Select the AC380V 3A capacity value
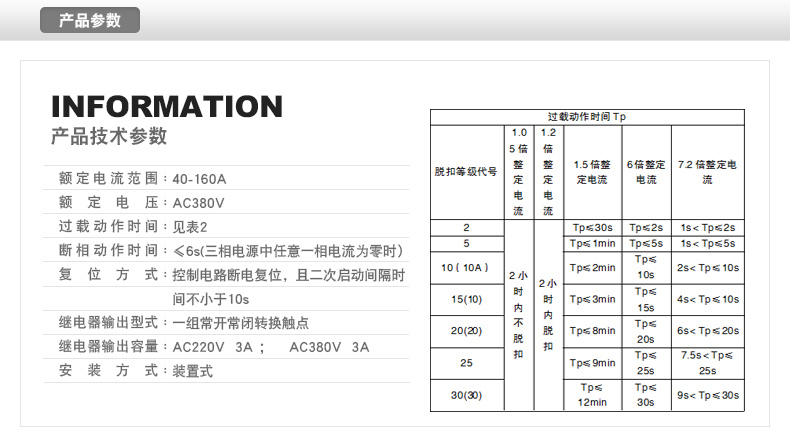This screenshot has width=790, height=444. [329, 347]
